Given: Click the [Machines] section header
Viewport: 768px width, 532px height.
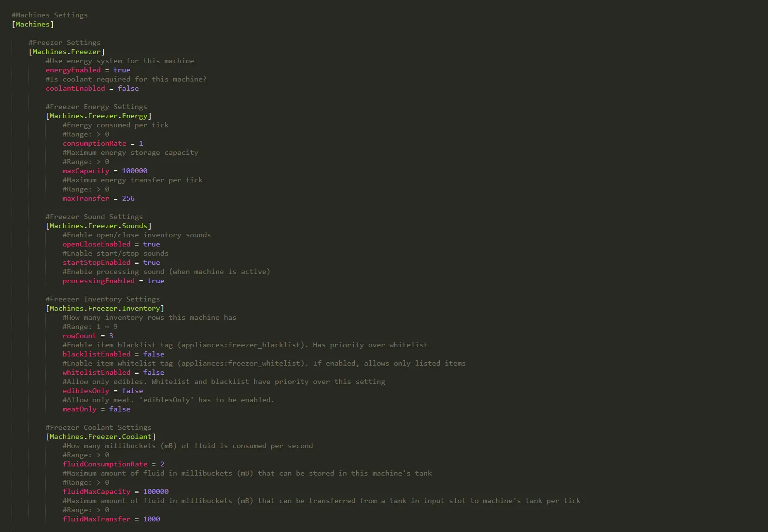Looking at the screenshot, I should point(32,24).
